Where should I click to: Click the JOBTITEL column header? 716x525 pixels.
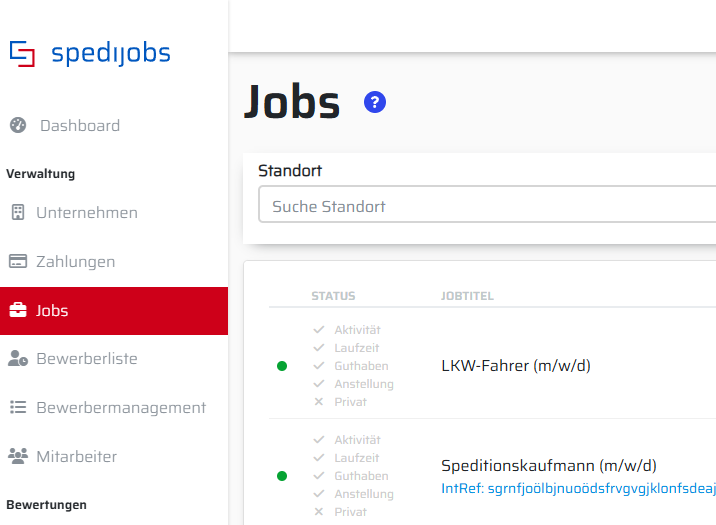click(x=467, y=296)
